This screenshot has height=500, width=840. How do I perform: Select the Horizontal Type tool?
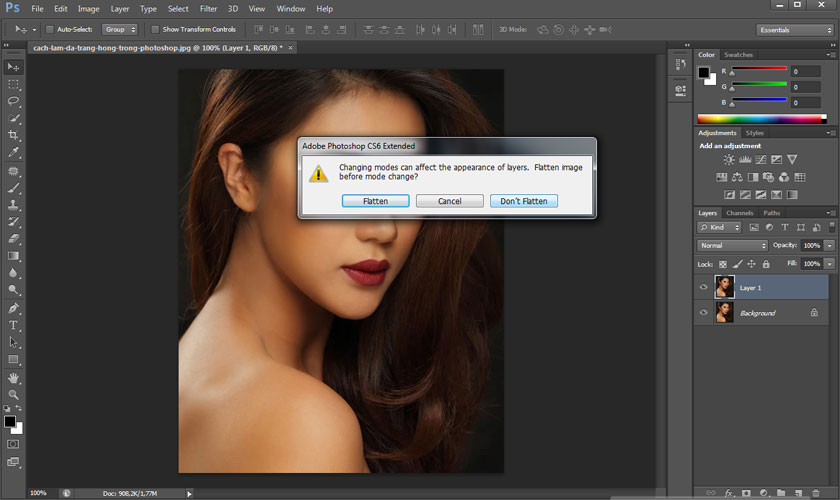click(14, 325)
